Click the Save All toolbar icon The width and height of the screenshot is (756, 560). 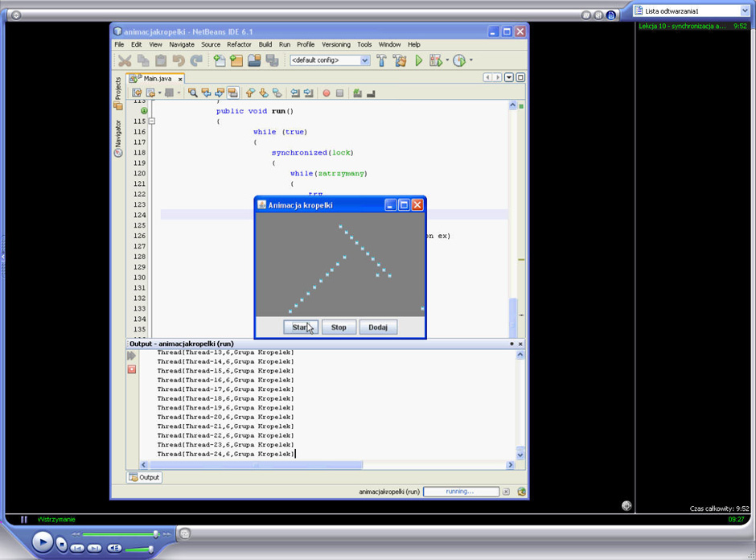coord(272,60)
